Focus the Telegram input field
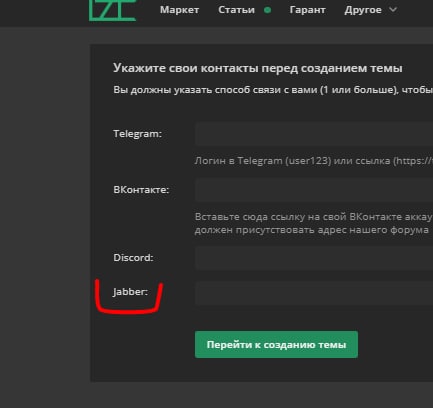433x408 pixels. pos(314,134)
